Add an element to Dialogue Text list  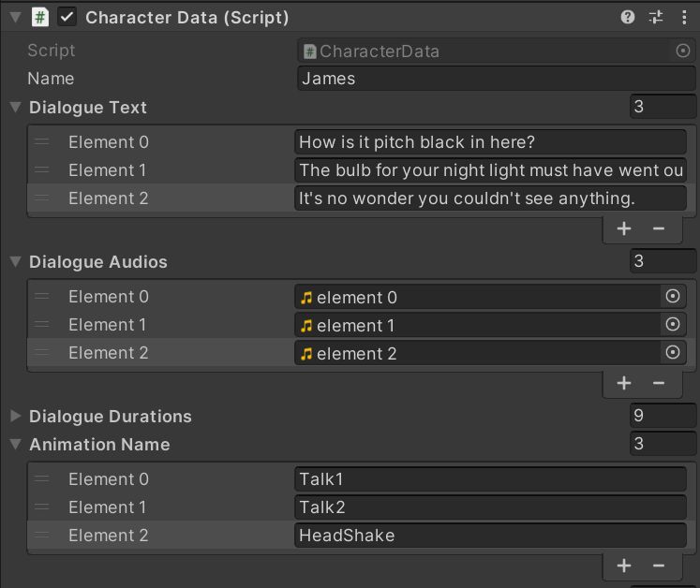[x=624, y=228]
